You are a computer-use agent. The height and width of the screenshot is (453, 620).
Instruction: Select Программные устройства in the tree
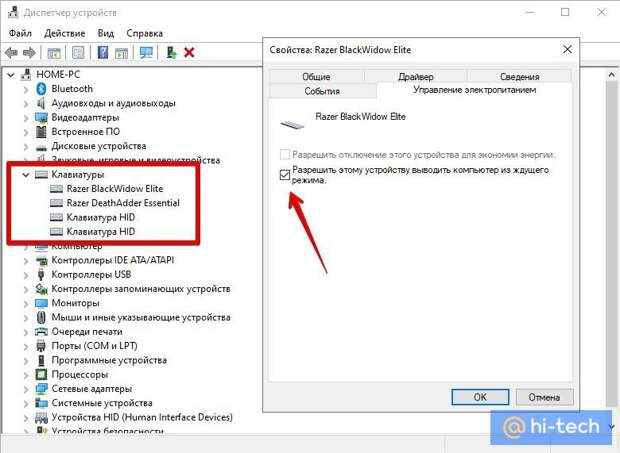point(109,360)
